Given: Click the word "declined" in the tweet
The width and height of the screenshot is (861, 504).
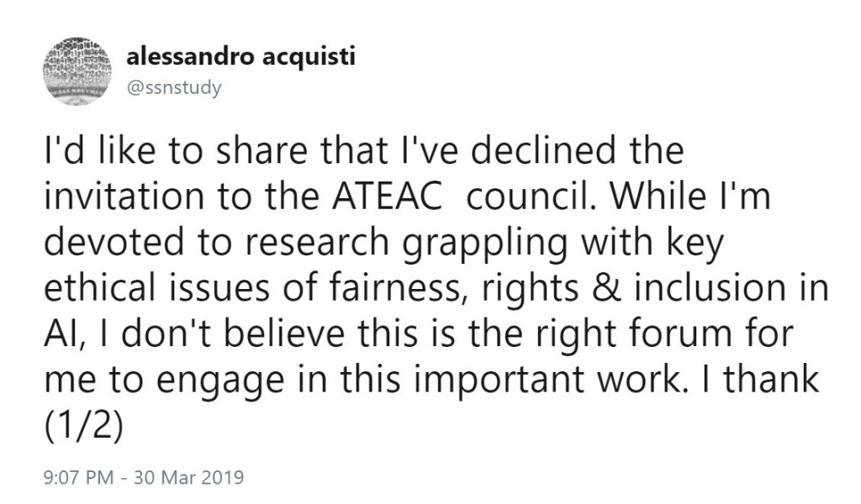Looking at the screenshot, I should point(543,151).
